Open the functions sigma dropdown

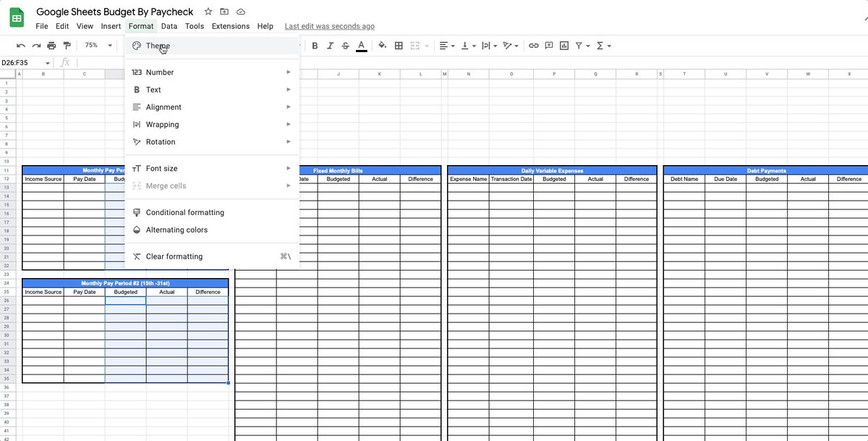click(603, 46)
